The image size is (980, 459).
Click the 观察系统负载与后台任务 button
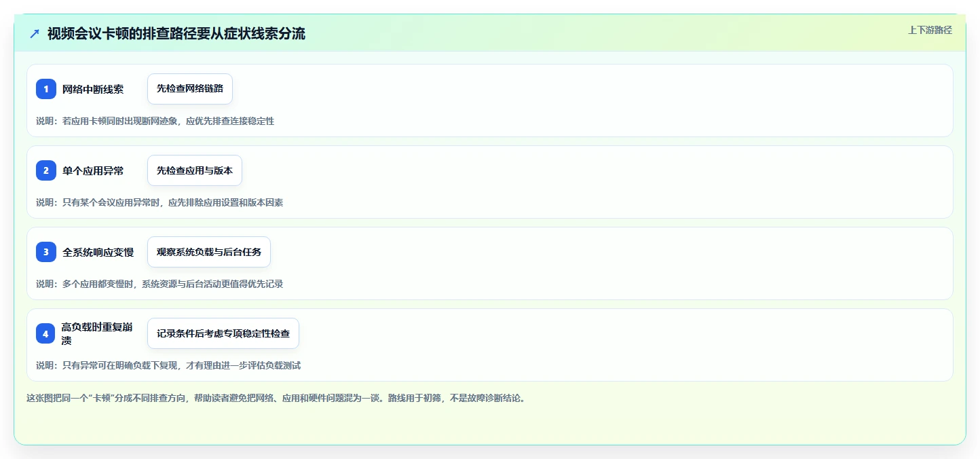click(209, 252)
